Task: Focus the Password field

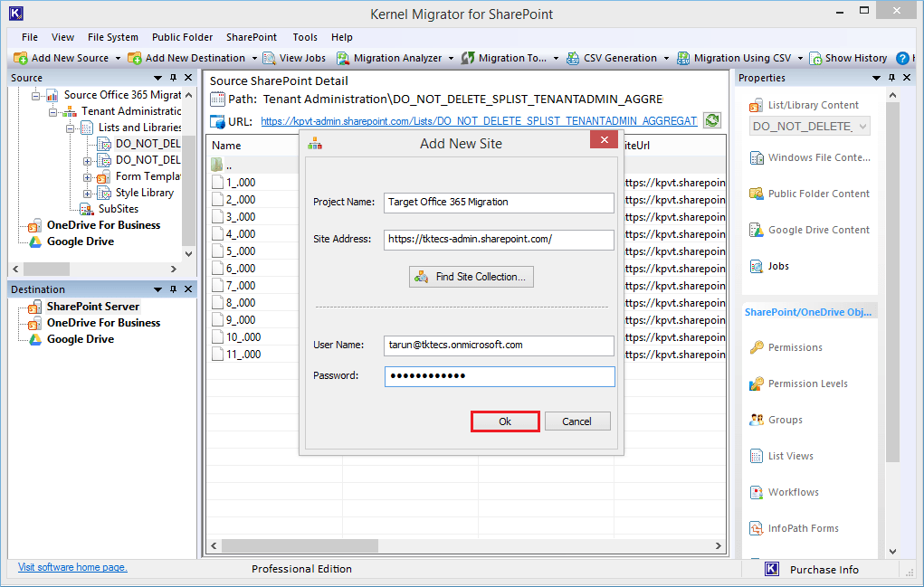Action: pos(500,377)
